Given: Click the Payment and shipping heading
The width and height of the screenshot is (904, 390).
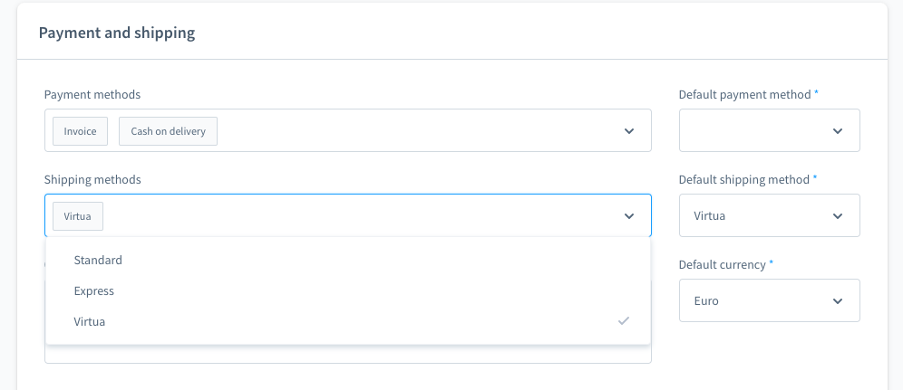Looking at the screenshot, I should pyautogui.click(x=117, y=33).
